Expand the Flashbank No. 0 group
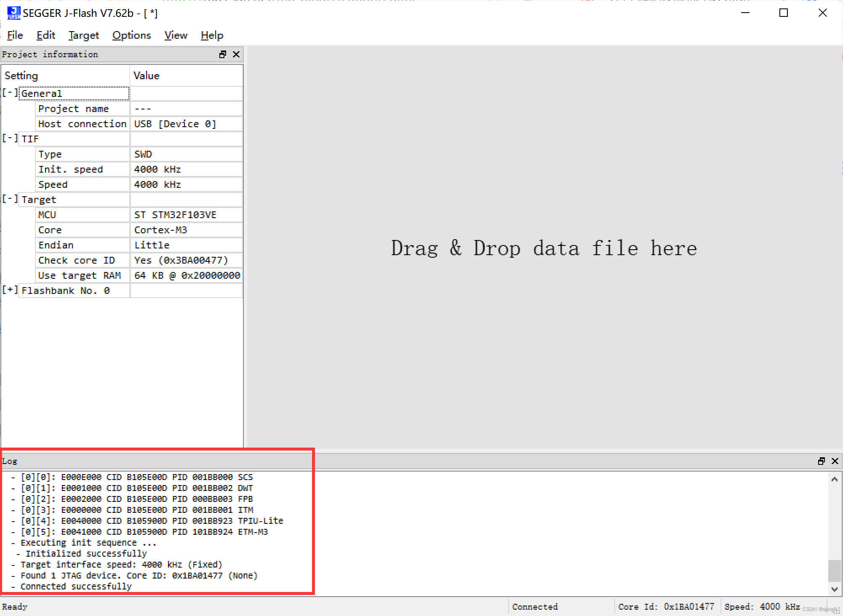Viewport: 843px width, 616px height. click(10, 290)
